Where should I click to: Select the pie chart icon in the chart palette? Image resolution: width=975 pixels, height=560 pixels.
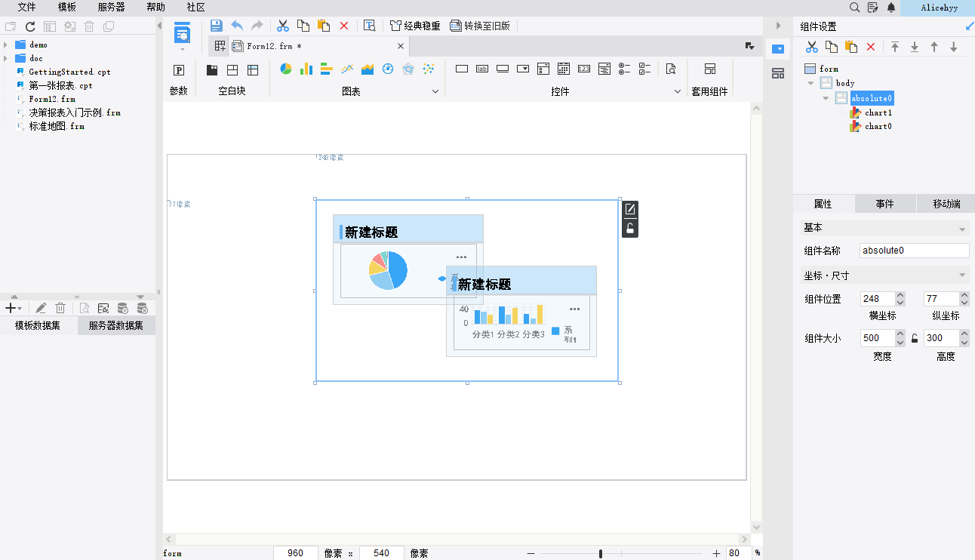coord(286,69)
